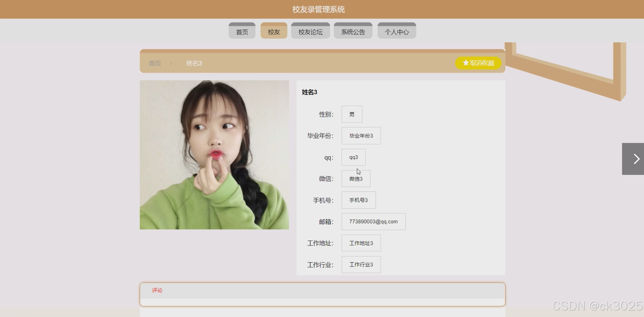Go to the 系统公告 tab
The width and height of the screenshot is (644, 317).
[353, 30]
